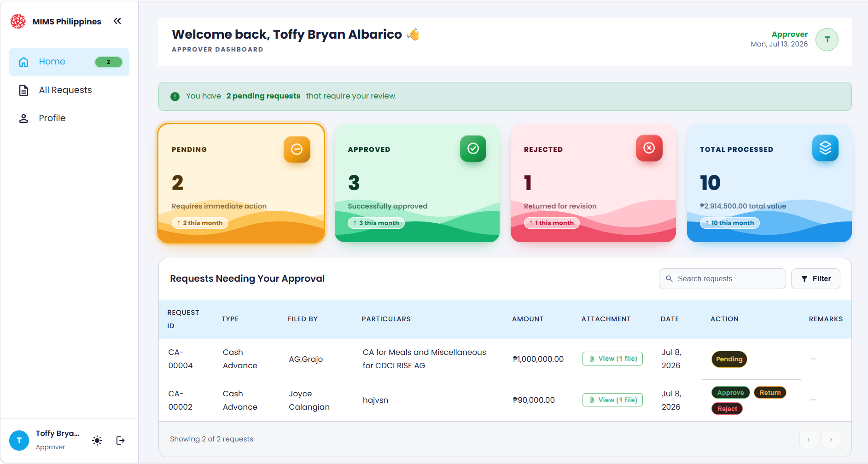This screenshot has height=464, width=868.
Task: Select the Total Processed layers icon
Action: tap(825, 148)
